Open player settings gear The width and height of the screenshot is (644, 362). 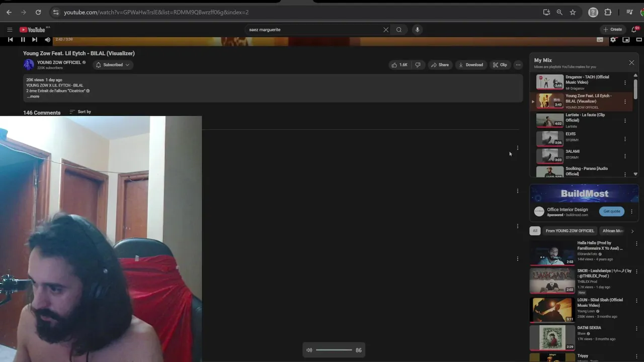613,39
